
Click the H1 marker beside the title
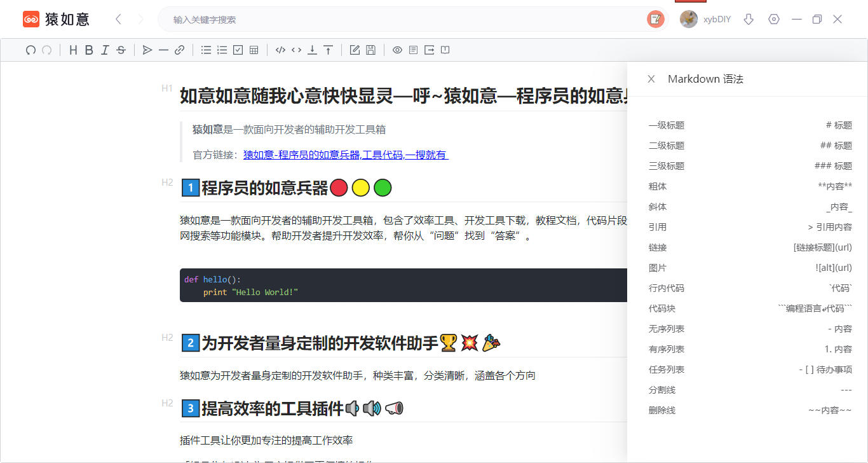point(167,88)
